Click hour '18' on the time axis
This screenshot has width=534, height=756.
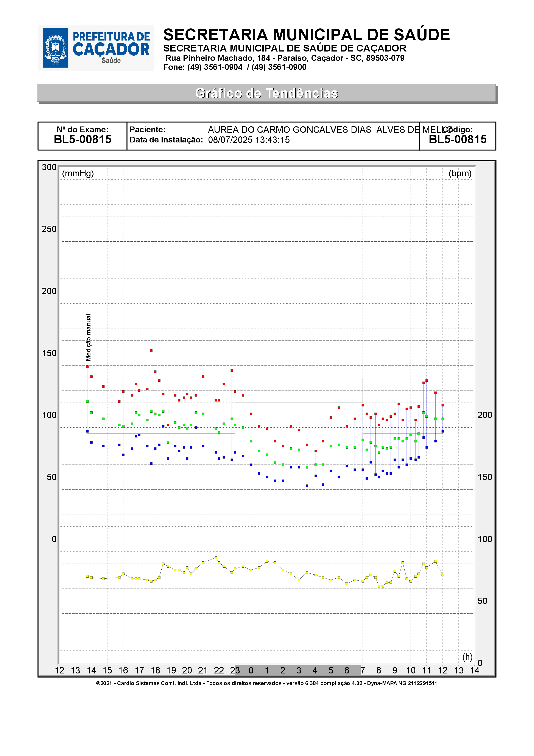pyautogui.click(x=155, y=670)
